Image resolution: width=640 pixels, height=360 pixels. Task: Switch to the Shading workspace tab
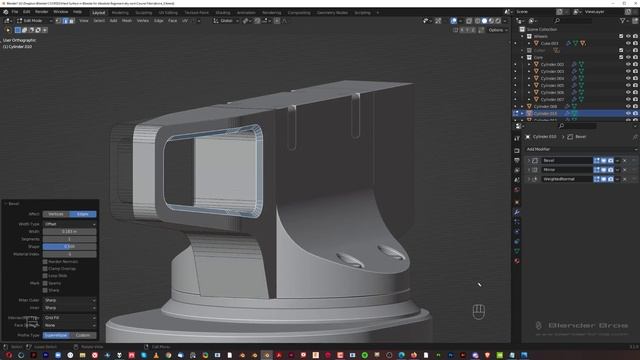(223, 13)
